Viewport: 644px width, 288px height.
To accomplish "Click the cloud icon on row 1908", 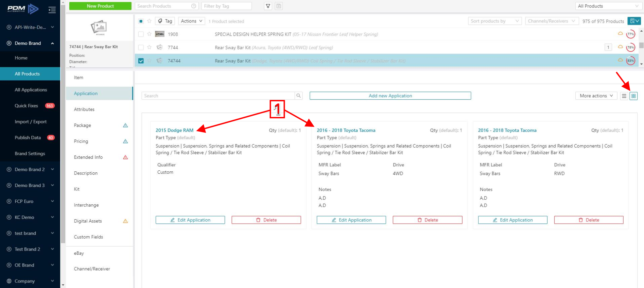I will click(620, 34).
